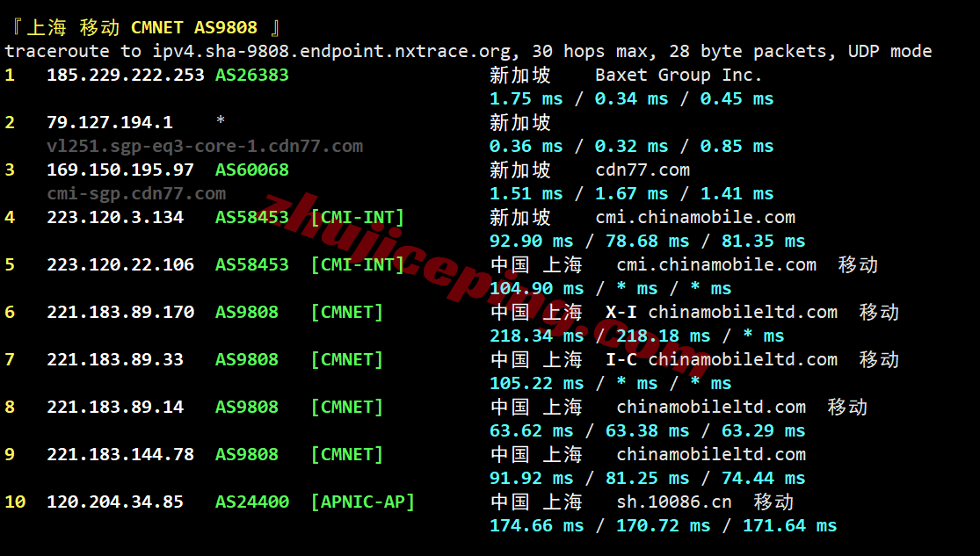Click the 92.90 ms latency value

531,241
